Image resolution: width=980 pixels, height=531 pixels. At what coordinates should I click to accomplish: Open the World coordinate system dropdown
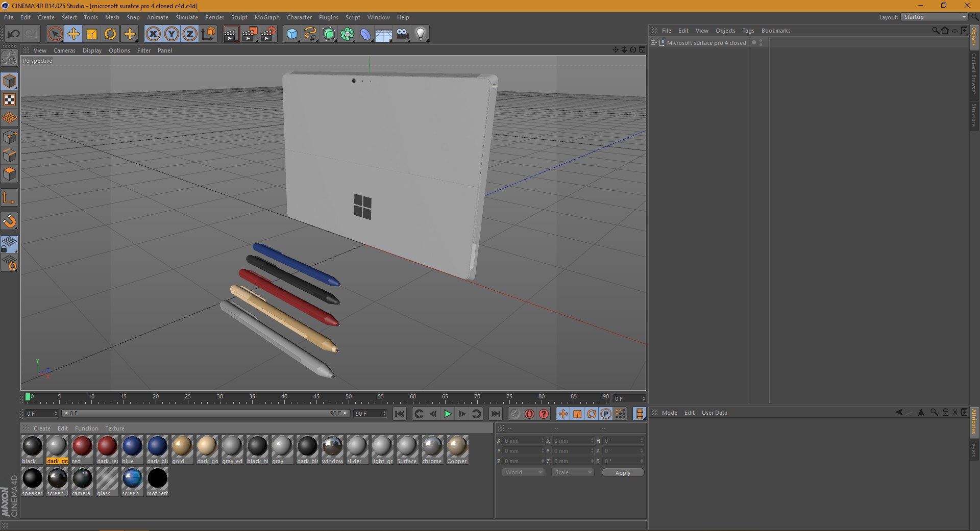pos(523,472)
